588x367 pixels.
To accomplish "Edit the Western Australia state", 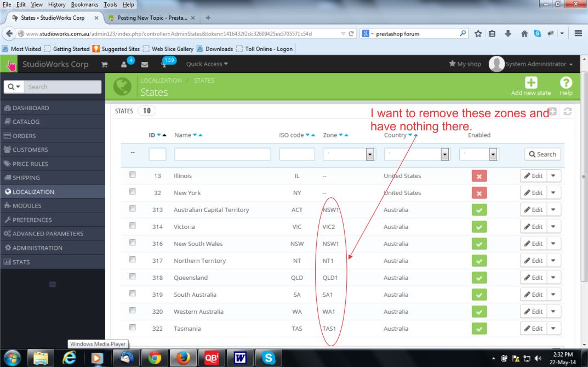I will click(533, 312).
